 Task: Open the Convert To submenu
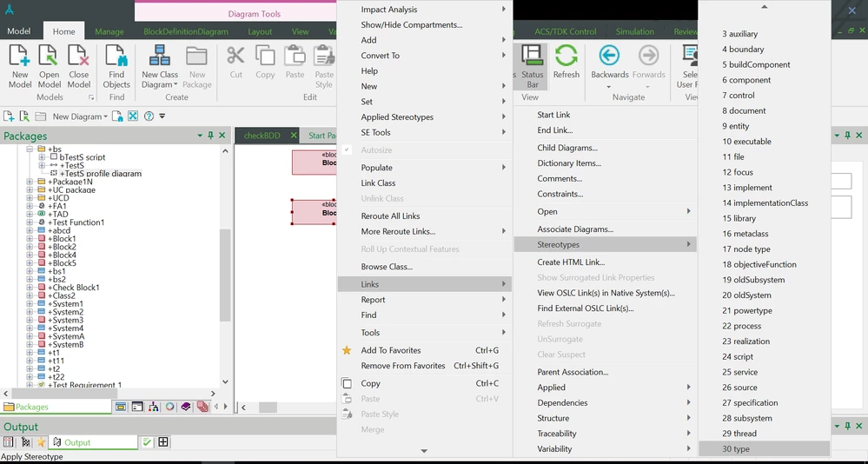pyautogui.click(x=425, y=56)
